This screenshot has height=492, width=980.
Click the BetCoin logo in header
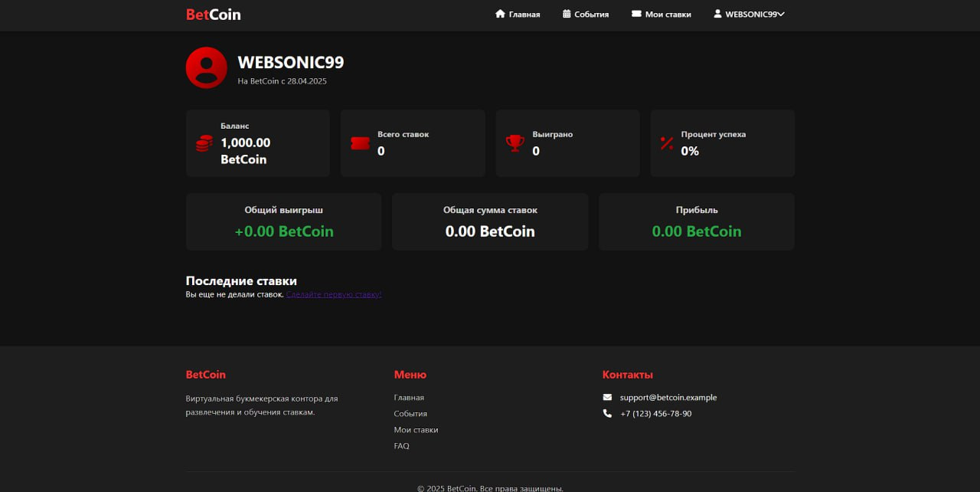[213, 14]
